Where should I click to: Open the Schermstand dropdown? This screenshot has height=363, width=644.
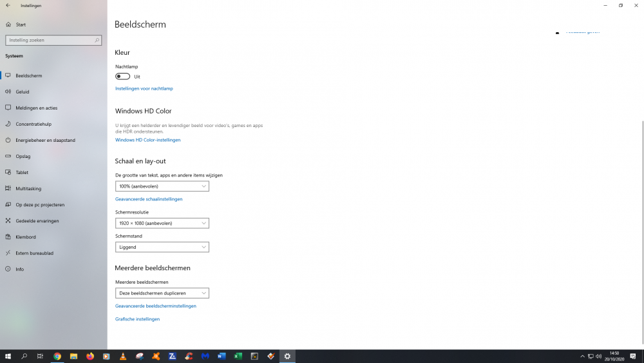coord(162,247)
